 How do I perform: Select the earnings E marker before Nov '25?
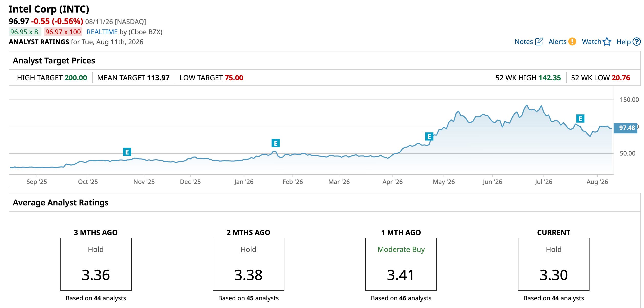pos(127,152)
